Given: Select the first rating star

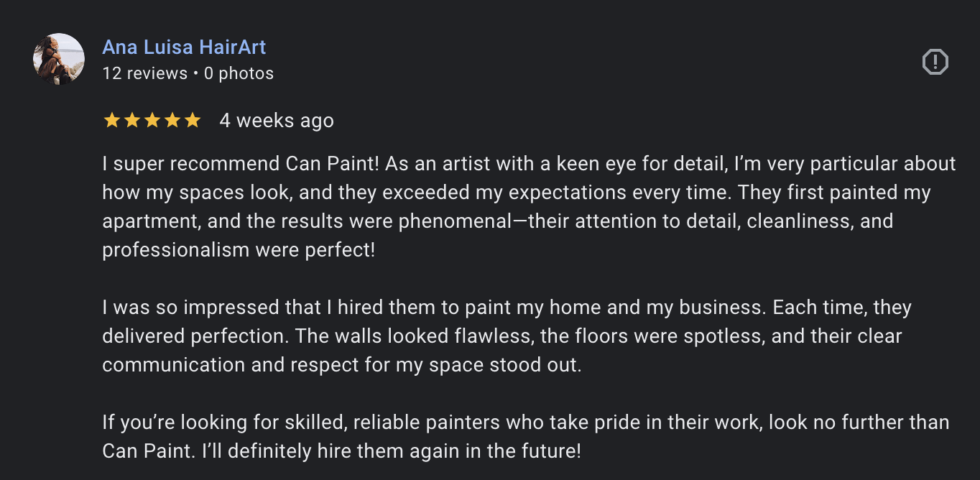Looking at the screenshot, I should click(111, 121).
